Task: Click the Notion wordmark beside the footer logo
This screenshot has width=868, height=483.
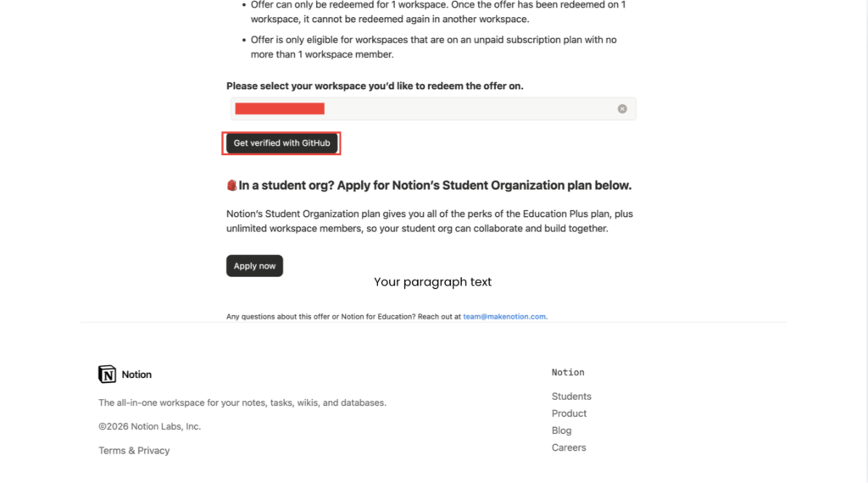Action: [x=136, y=375]
